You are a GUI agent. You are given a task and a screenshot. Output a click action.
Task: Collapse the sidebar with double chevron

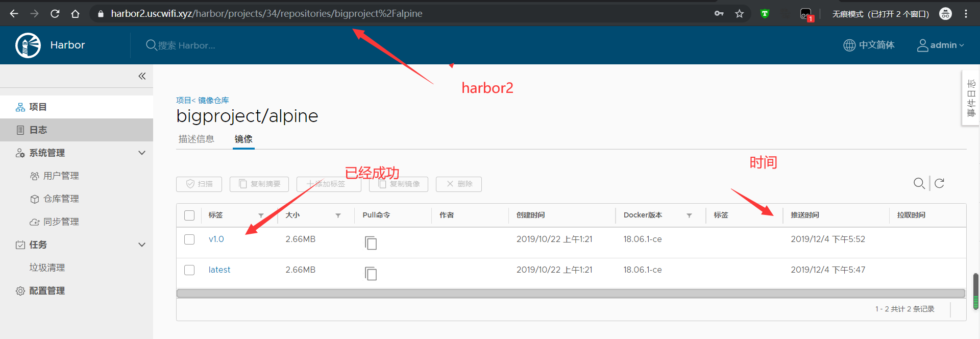(142, 76)
